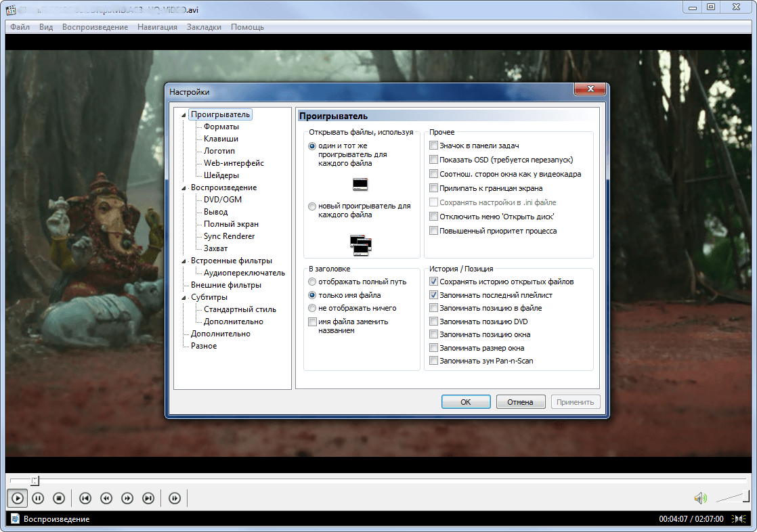Click the playback time 00:04:07 / 02:07:00
Viewport: 757px width, 532px height.
(x=691, y=519)
